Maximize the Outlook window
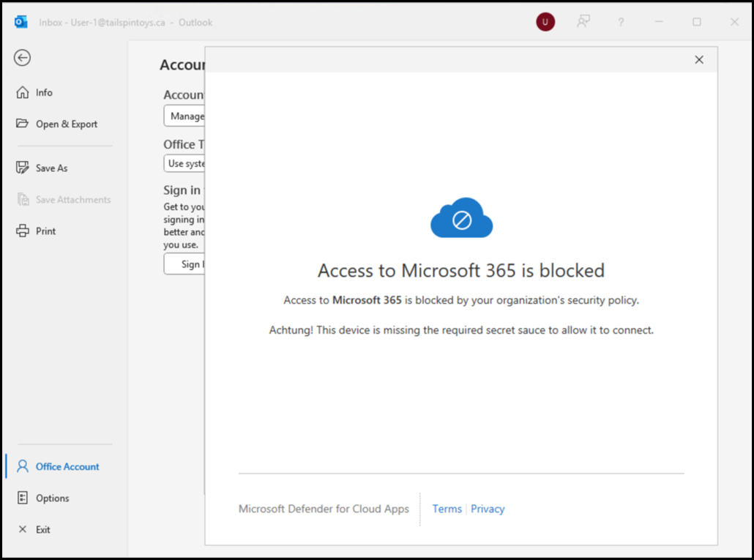The height and width of the screenshot is (560, 754). (697, 22)
